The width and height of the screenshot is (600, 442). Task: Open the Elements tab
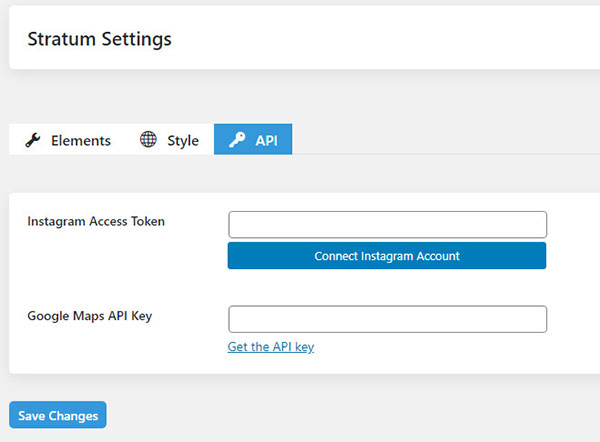pos(67,140)
